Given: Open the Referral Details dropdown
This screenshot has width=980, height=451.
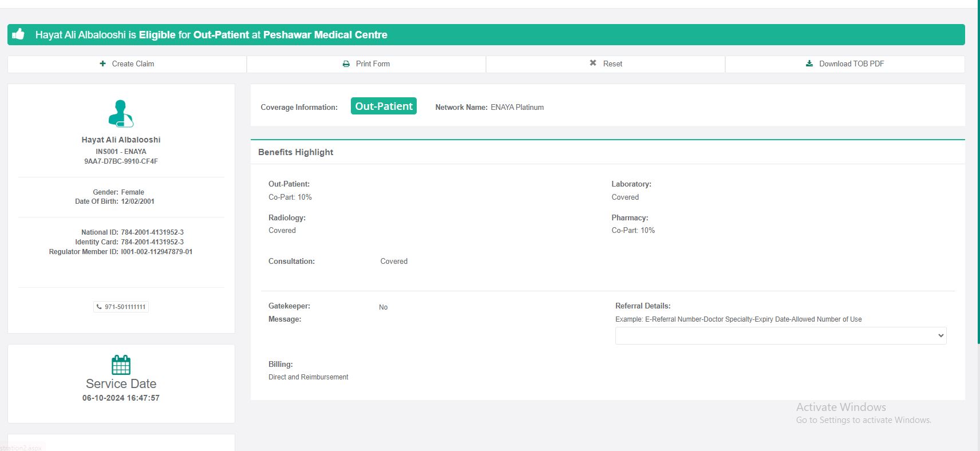Looking at the screenshot, I should click(780, 336).
